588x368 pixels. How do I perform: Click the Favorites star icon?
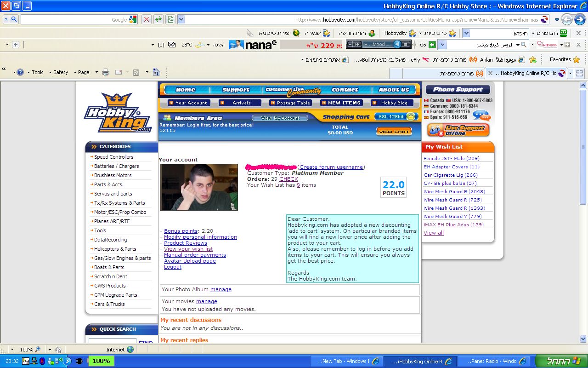[576, 59]
